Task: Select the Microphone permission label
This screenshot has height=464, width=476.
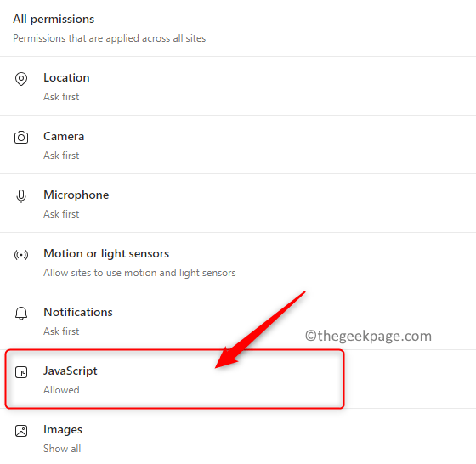Action: click(76, 195)
